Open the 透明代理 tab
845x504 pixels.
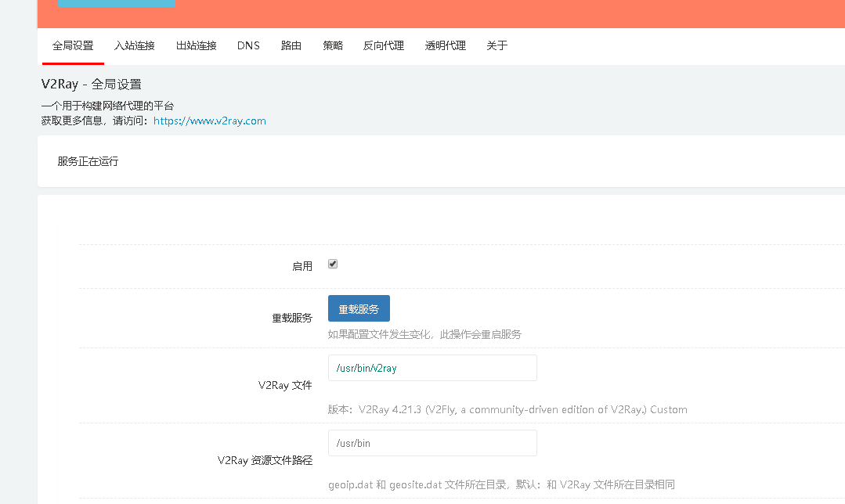click(445, 45)
